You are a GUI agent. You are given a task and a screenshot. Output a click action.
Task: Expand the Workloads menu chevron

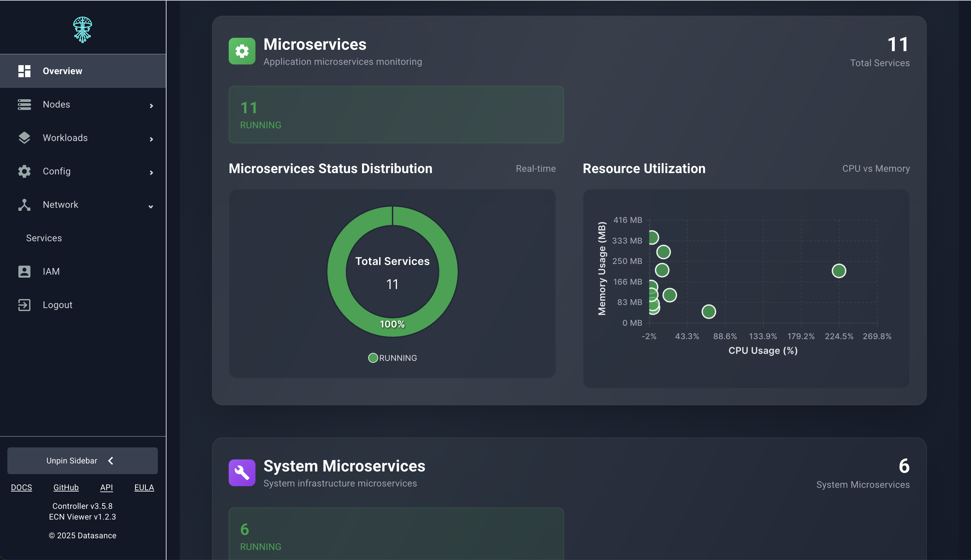tap(151, 139)
